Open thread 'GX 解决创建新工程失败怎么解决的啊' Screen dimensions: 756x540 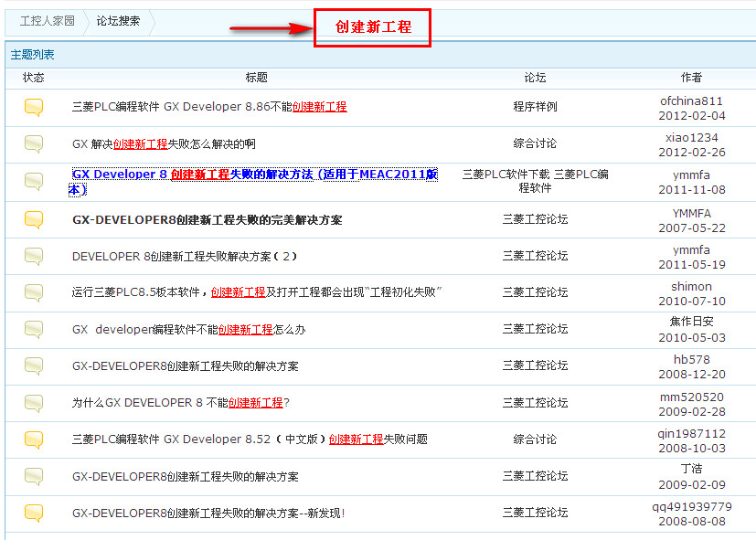pyautogui.click(x=164, y=143)
